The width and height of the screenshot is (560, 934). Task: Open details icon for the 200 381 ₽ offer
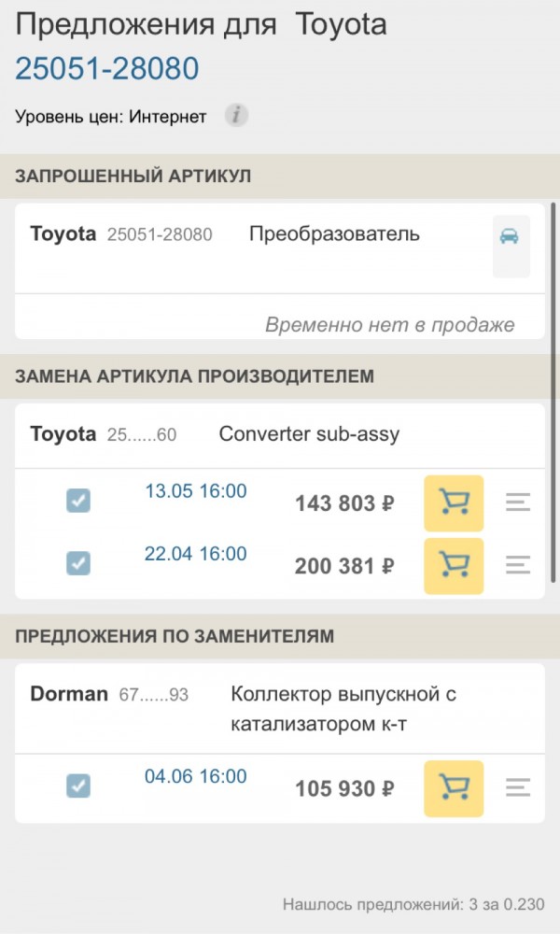(519, 565)
